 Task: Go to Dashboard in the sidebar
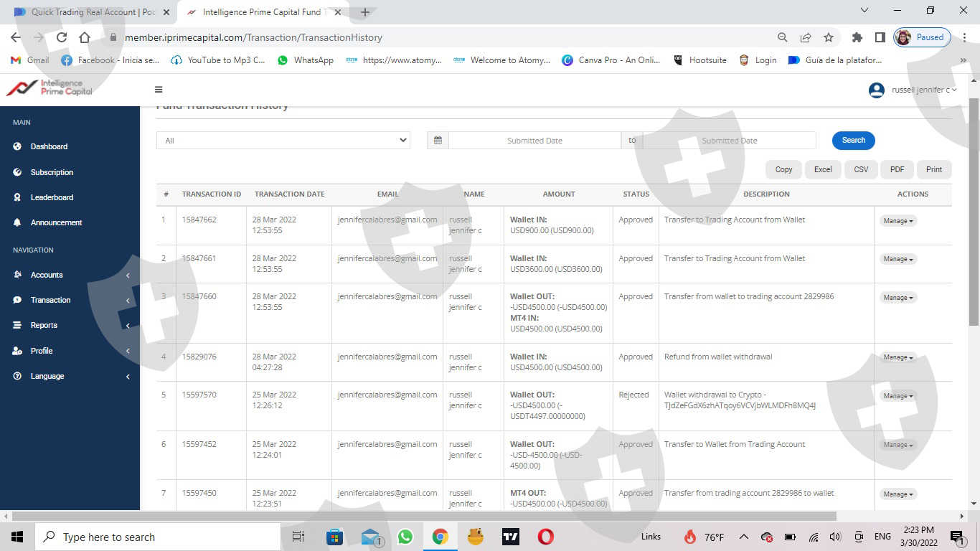49,146
